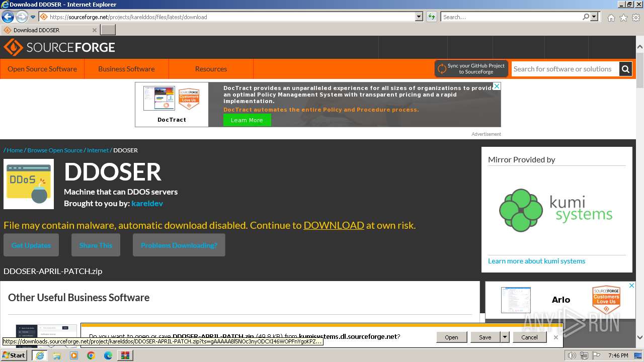The width and height of the screenshot is (644, 362).
Task: Click the address bar URL field
Action: pos(231,17)
